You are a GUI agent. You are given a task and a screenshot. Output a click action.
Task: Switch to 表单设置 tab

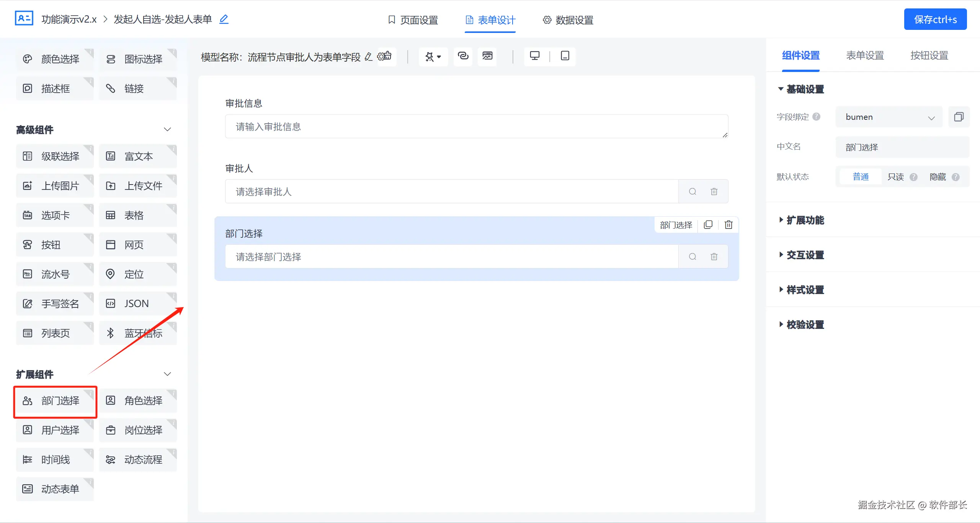tap(865, 56)
